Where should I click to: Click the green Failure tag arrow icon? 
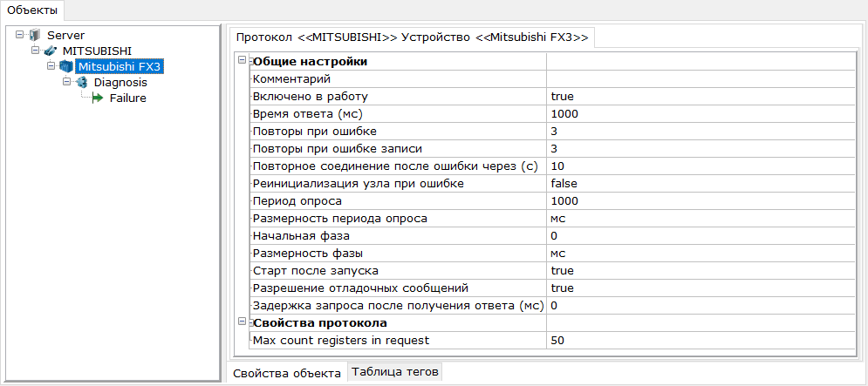click(x=98, y=98)
